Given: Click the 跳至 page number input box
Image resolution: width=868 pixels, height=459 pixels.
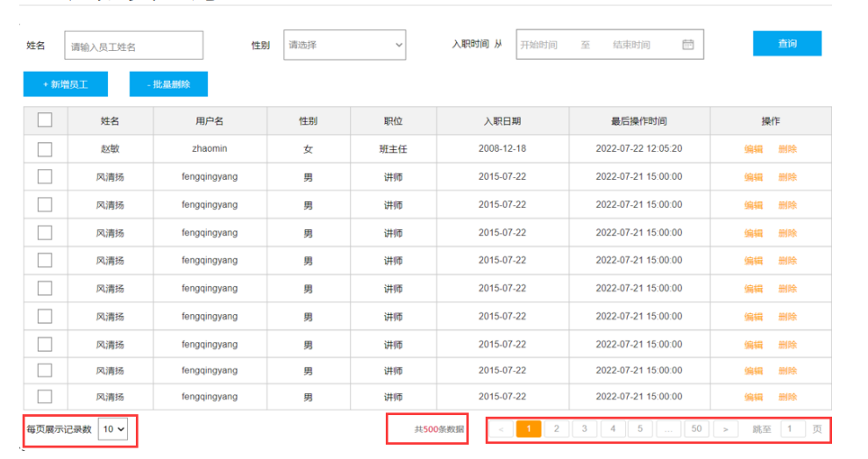Looking at the screenshot, I should pos(793,429).
